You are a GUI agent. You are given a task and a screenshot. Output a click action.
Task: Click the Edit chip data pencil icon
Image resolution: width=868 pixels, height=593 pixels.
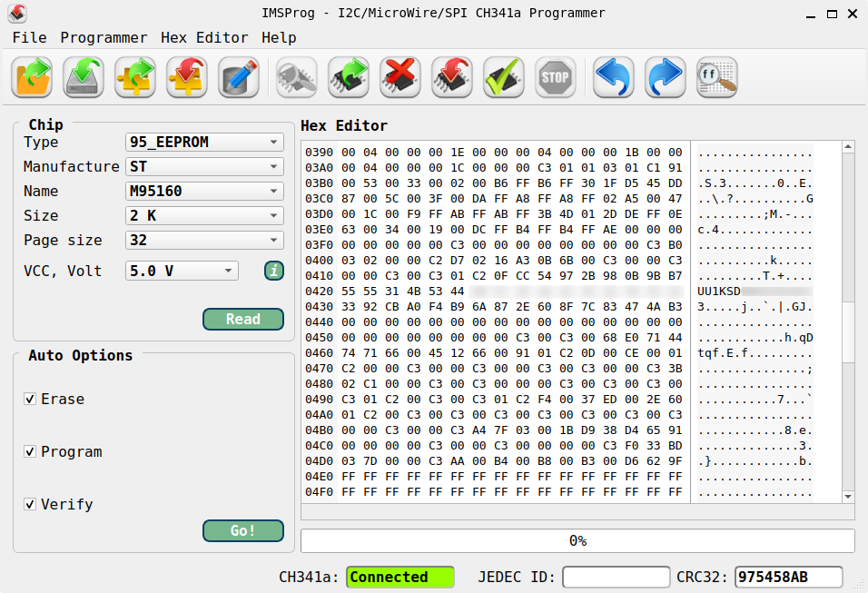point(239,77)
